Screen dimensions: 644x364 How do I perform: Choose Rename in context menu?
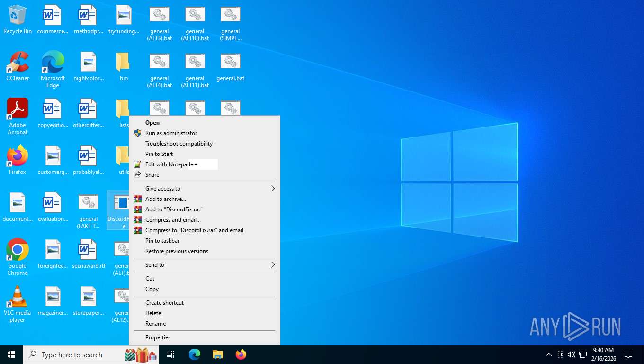tap(205, 324)
